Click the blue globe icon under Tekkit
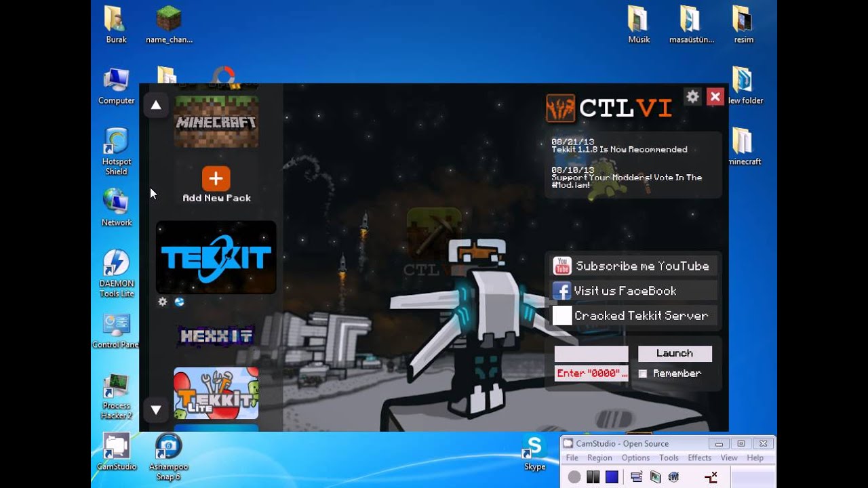Screen dimensions: 868x488 180,302
